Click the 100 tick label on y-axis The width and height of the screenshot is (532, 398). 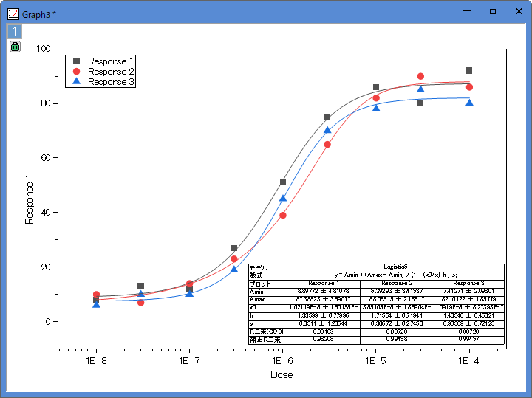43,49
